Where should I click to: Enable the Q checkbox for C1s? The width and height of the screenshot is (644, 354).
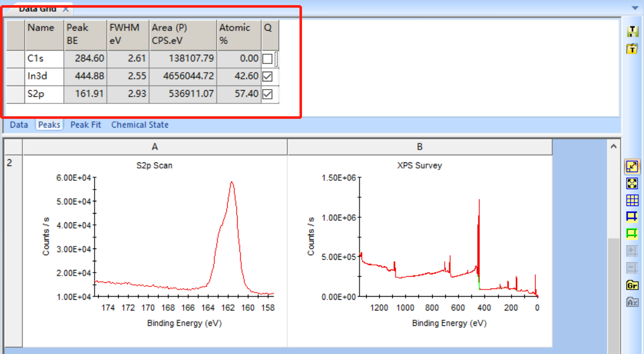pos(267,59)
